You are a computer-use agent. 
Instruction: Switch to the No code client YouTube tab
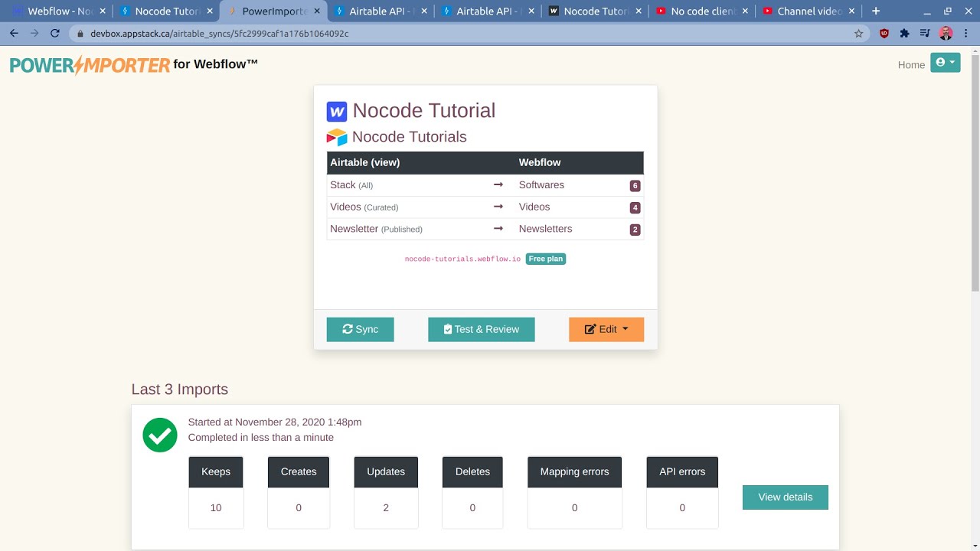[x=701, y=11]
